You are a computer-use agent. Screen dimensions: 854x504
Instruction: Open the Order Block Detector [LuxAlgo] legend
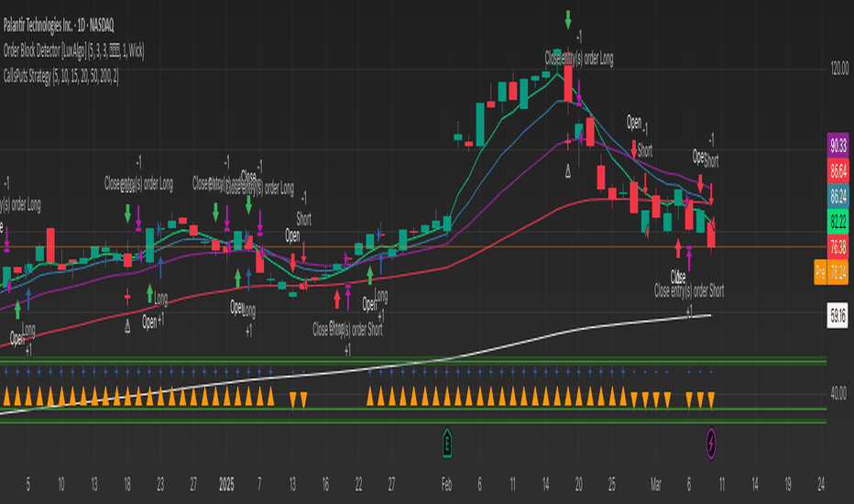tap(73, 50)
